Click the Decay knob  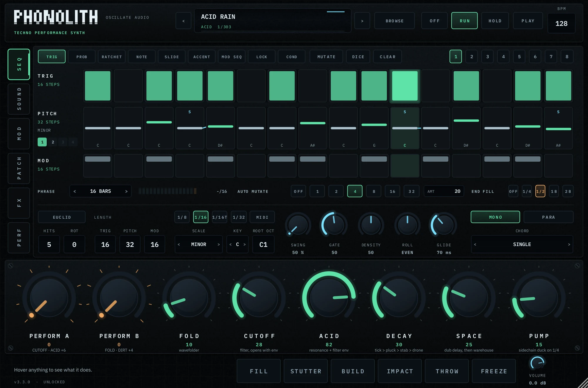(x=399, y=298)
